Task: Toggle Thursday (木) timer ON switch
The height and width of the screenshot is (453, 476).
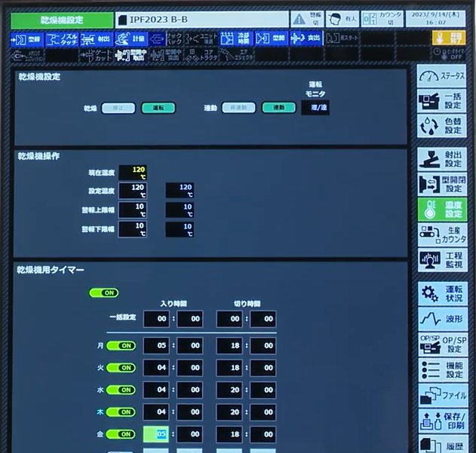Action: 121,412
